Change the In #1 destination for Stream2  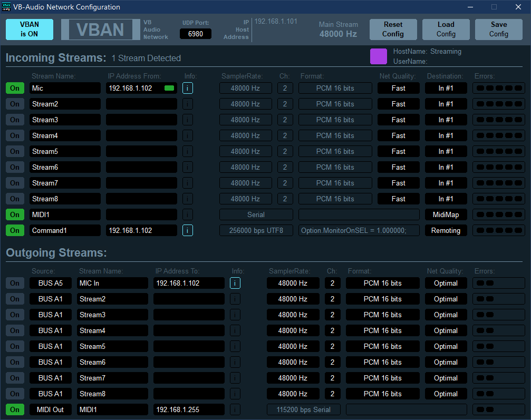point(446,104)
